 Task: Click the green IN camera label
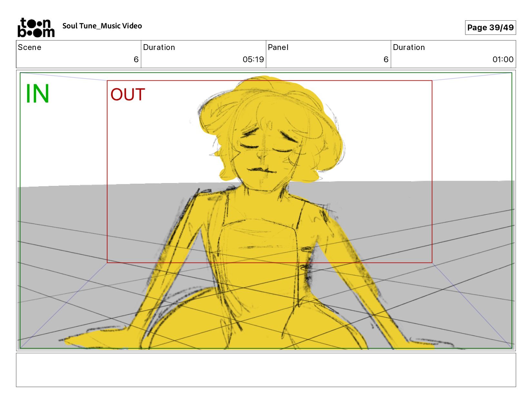click(37, 94)
